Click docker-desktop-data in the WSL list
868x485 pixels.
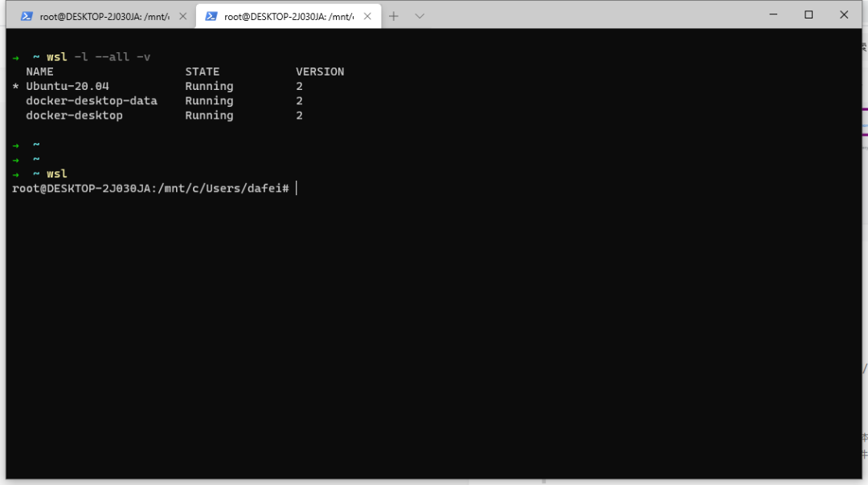coord(92,100)
